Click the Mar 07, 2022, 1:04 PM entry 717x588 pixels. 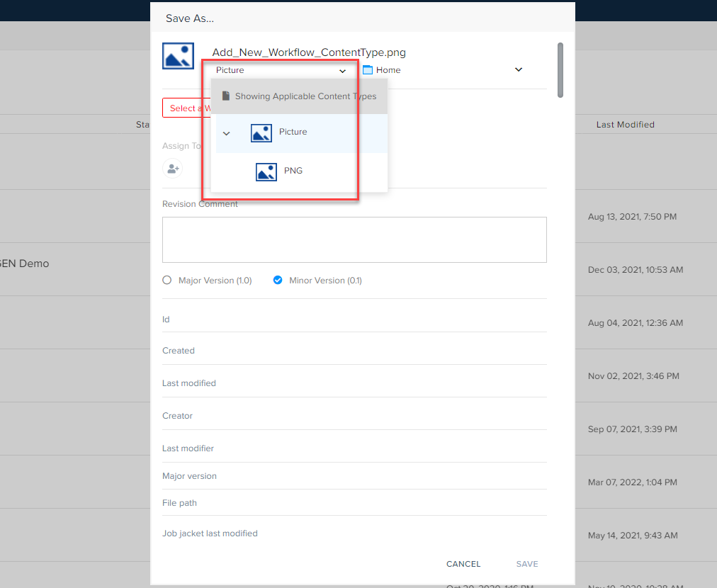coord(633,482)
